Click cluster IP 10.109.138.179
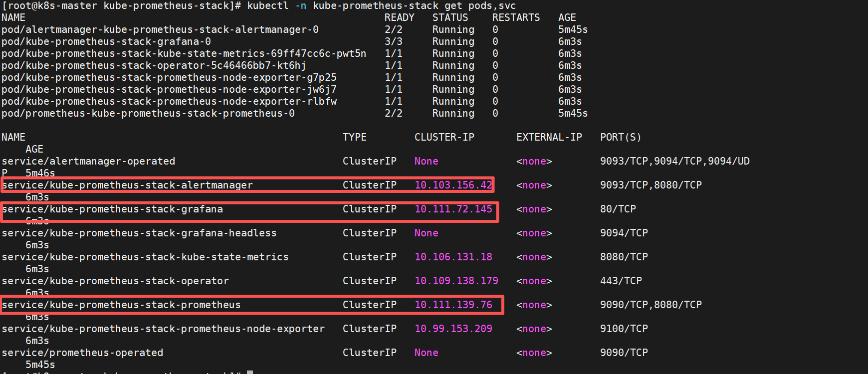This screenshot has width=868, height=374. tap(456, 281)
